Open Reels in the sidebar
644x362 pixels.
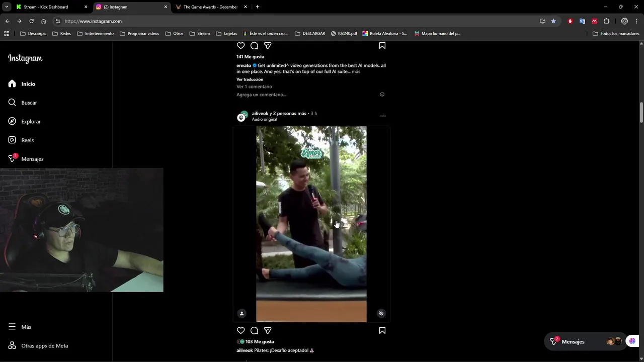(x=21, y=140)
